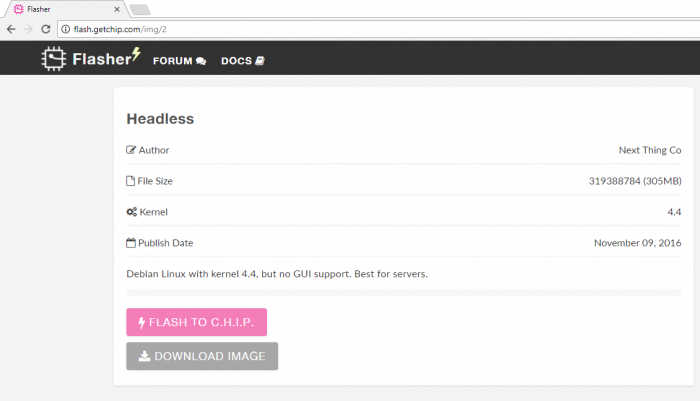Focus the address bar URL field

pos(379,29)
